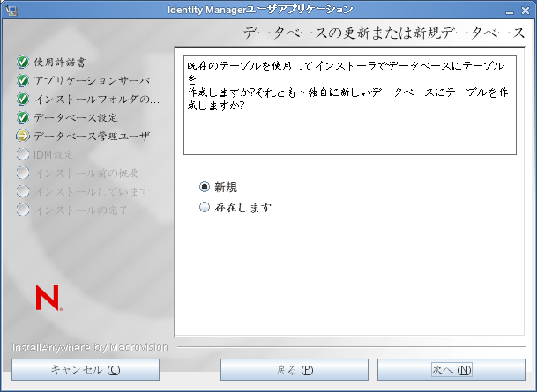Click empty circle icon beside インストール前の概要
This screenshot has height=392, width=537.
coord(23,173)
